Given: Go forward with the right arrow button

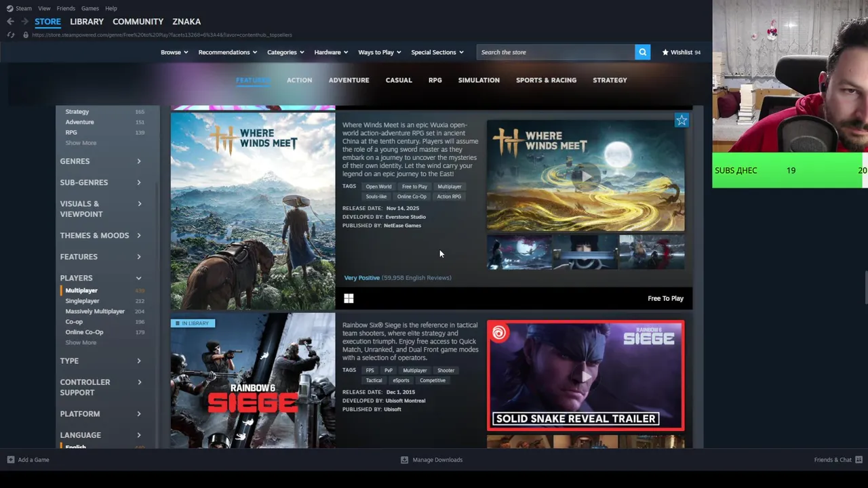Looking at the screenshot, I should 25,22.
